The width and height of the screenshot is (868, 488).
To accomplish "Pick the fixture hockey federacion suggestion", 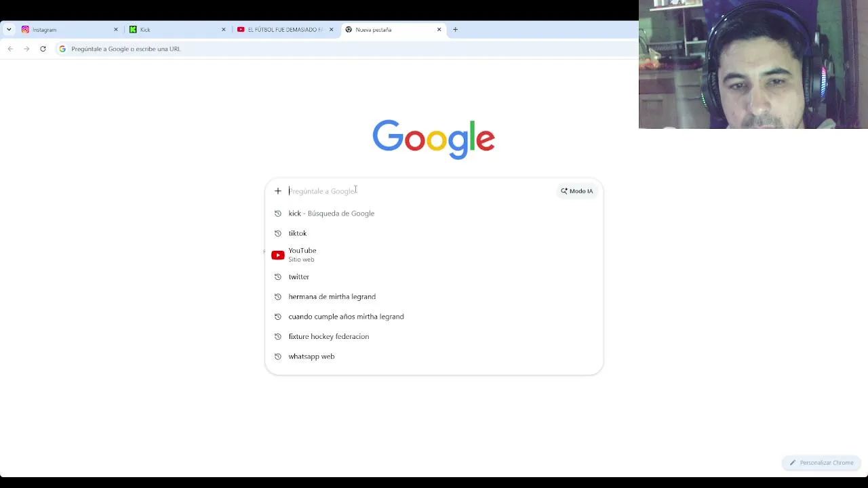I will [x=434, y=336].
